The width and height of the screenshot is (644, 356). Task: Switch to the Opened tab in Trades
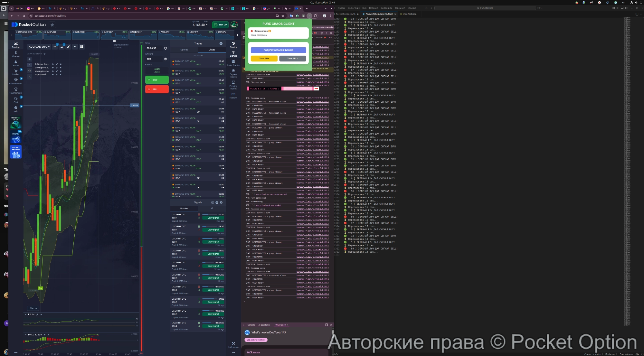click(184, 50)
